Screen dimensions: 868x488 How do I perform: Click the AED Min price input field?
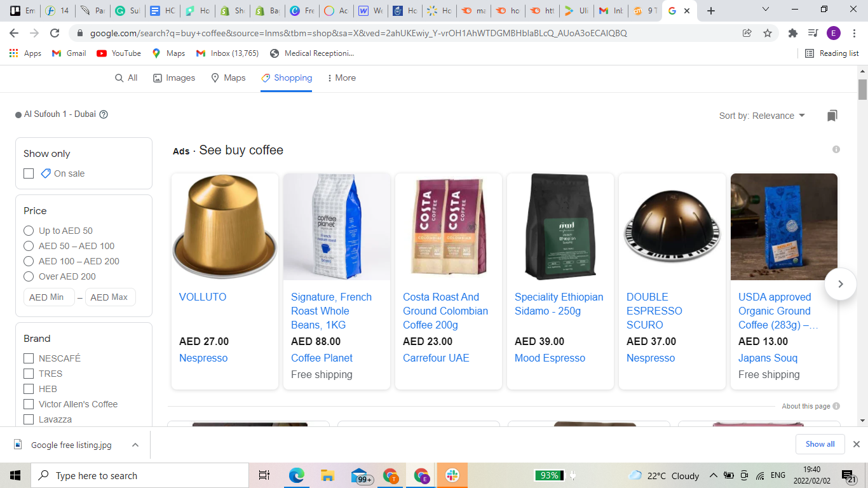click(x=49, y=297)
